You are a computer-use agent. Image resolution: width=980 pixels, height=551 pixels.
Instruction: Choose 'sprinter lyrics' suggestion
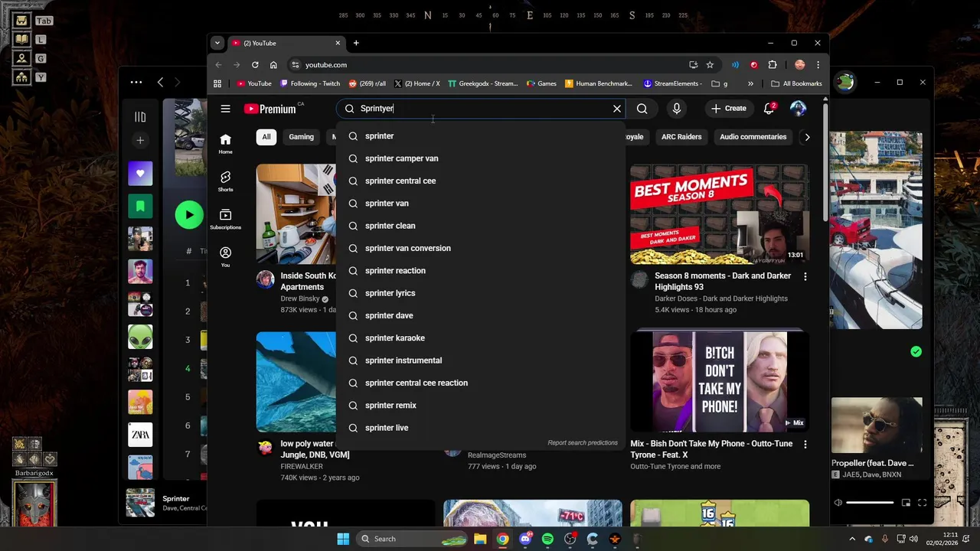point(480,293)
